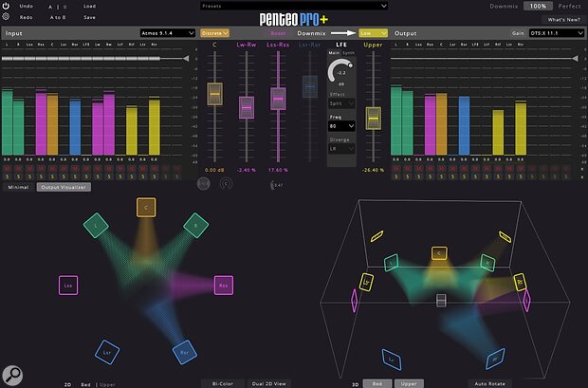Select the blue rear-right speaker in 3D view
588x388 pixels.
pyautogui.click(x=495, y=360)
